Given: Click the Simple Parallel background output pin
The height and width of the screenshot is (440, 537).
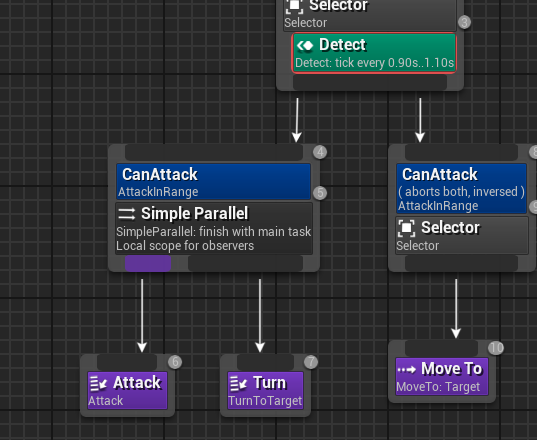Looking at the screenshot, I should click(245, 263).
